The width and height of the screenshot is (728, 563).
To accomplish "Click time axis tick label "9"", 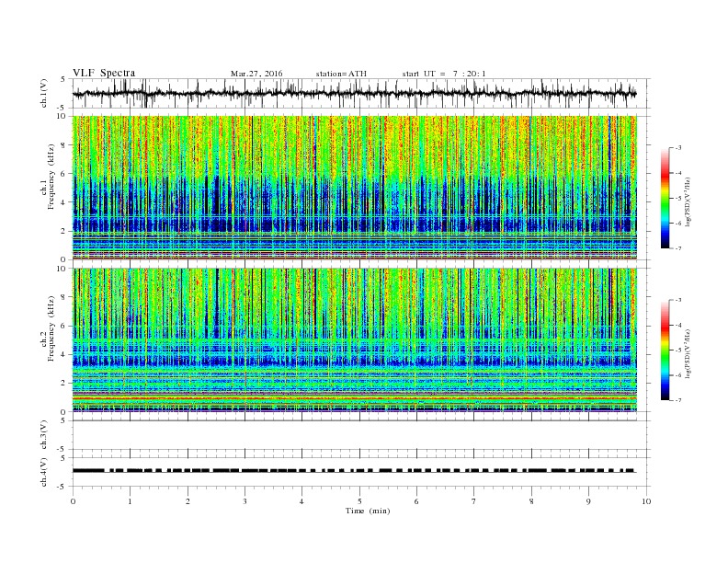I will point(588,501).
